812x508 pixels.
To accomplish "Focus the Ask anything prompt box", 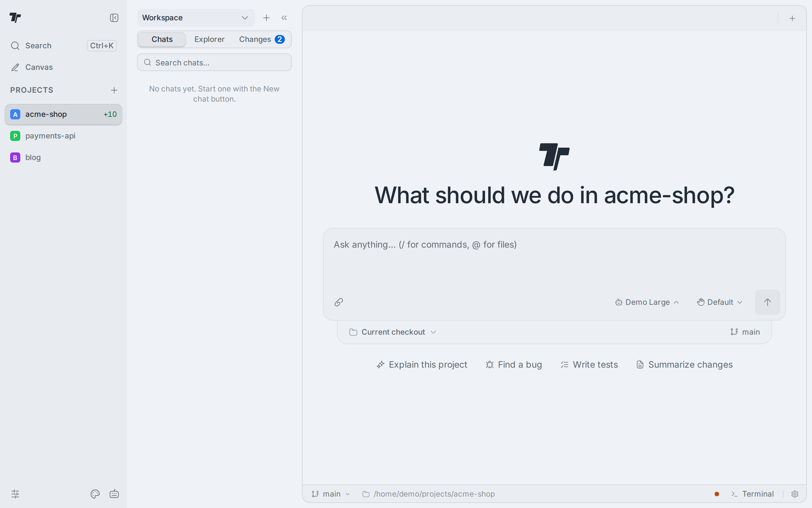I will 554,259.
